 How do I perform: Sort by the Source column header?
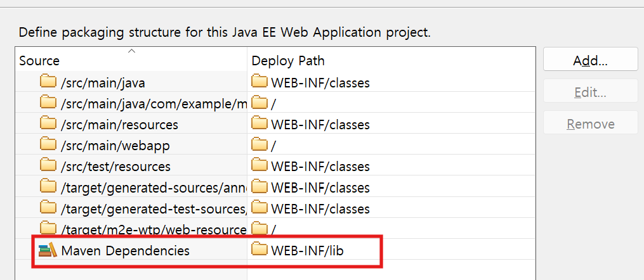[x=39, y=61]
